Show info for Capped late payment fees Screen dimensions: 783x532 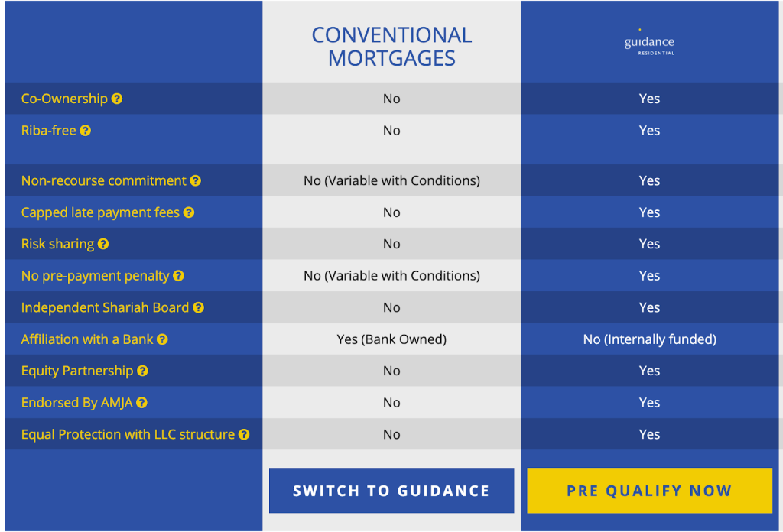click(x=188, y=212)
